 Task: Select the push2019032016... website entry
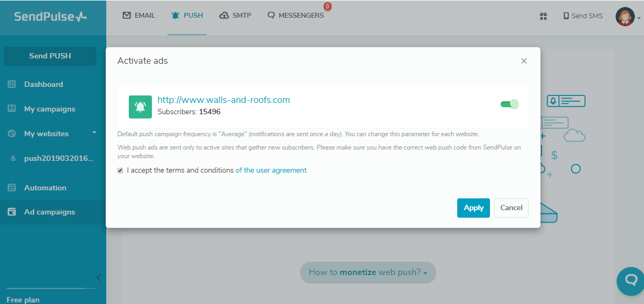(x=59, y=159)
